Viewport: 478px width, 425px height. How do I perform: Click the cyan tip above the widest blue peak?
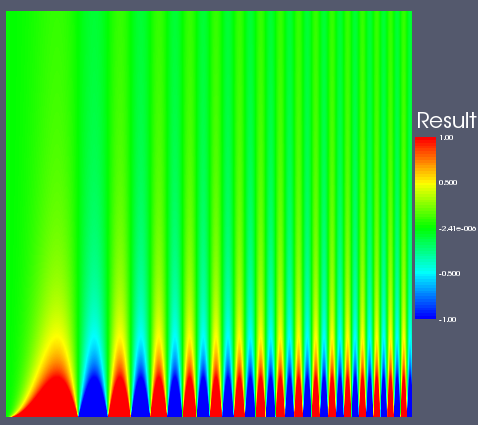tap(94, 342)
